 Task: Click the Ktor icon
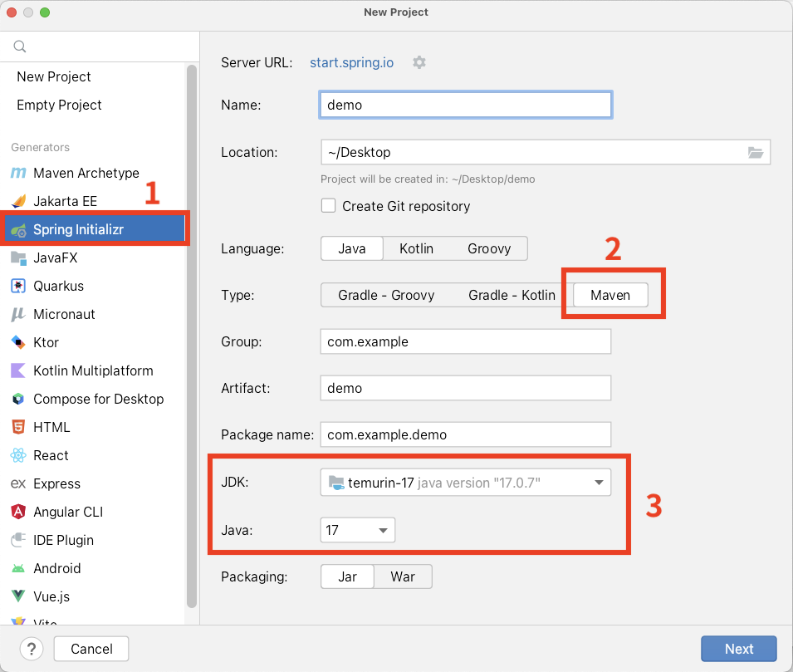18,342
